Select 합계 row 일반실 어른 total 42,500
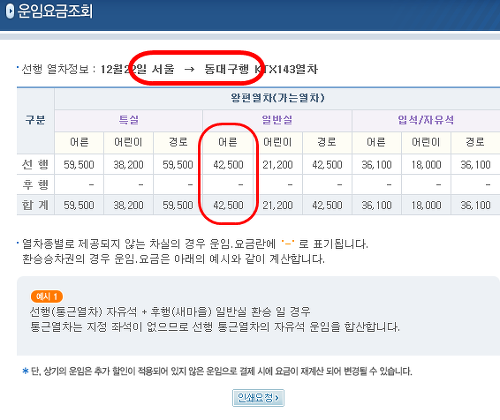500x420 pixels. pyautogui.click(x=228, y=205)
